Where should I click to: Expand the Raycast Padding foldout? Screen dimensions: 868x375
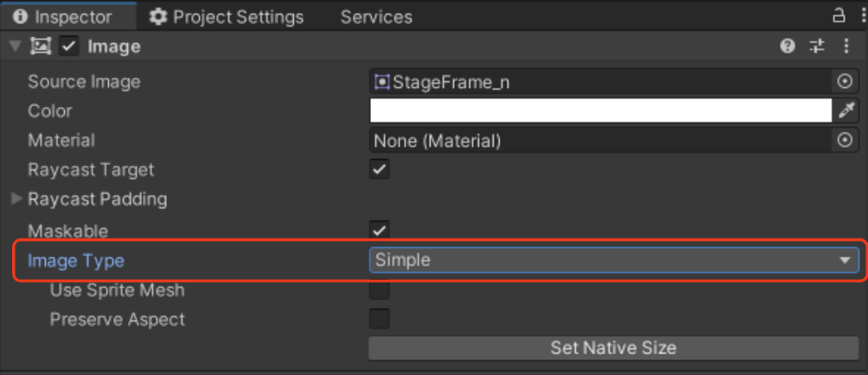pyautogui.click(x=16, y=198)
